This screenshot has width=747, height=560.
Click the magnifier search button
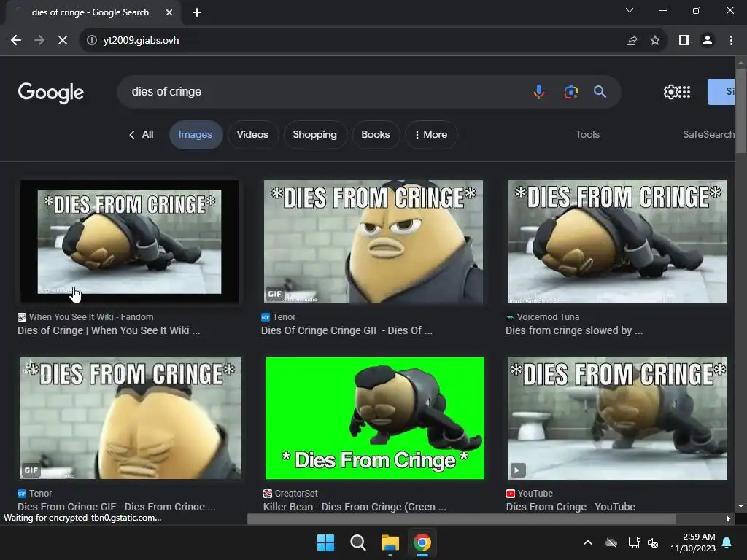point(600,91)
